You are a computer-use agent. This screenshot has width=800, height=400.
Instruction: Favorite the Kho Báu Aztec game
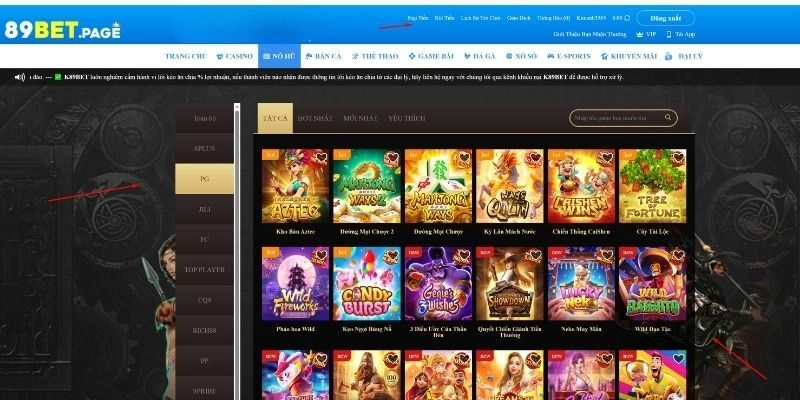pyautogui.click(x=320, y=158)
